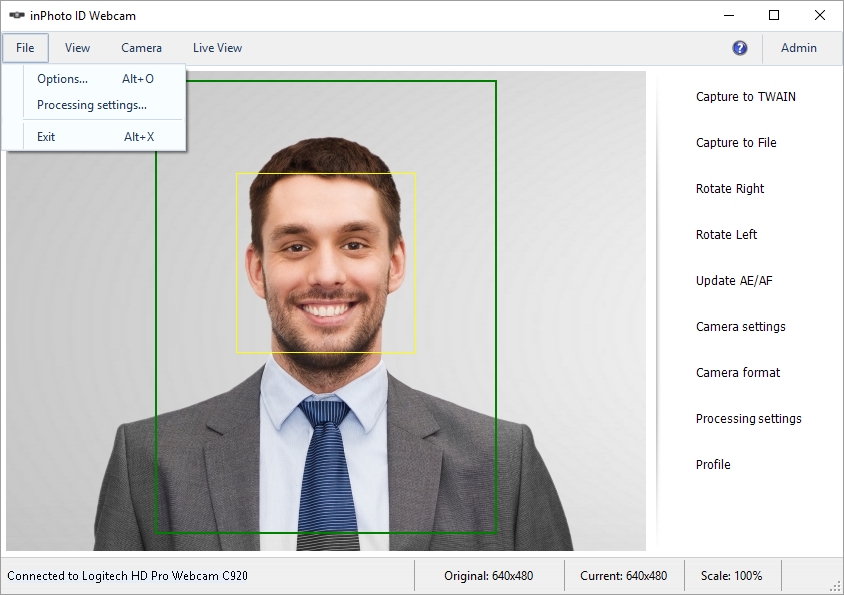Open the blue Help question-mark icon
The height and width of the screenshot is (595, 844).
pos(738,48)
